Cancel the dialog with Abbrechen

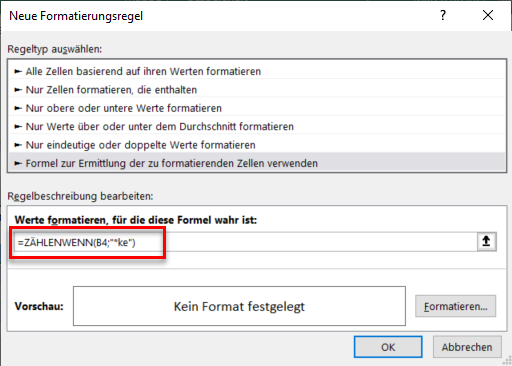(x=467, y=347)
